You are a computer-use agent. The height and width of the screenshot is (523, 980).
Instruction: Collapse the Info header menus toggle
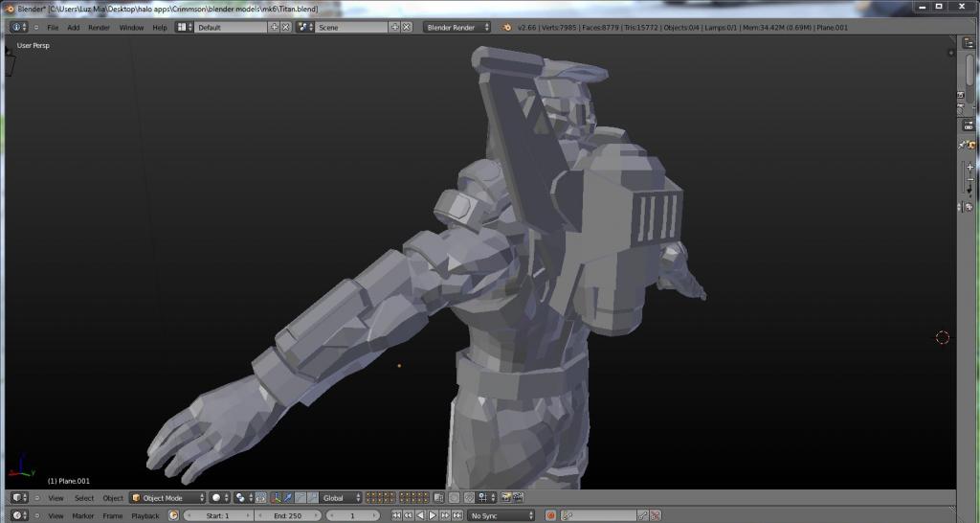pos(36,28)
